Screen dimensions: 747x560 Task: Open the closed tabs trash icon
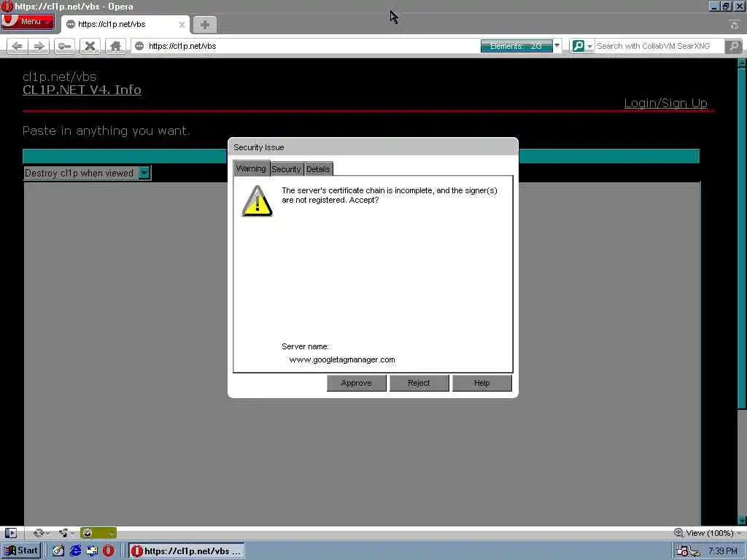point(734,25)
